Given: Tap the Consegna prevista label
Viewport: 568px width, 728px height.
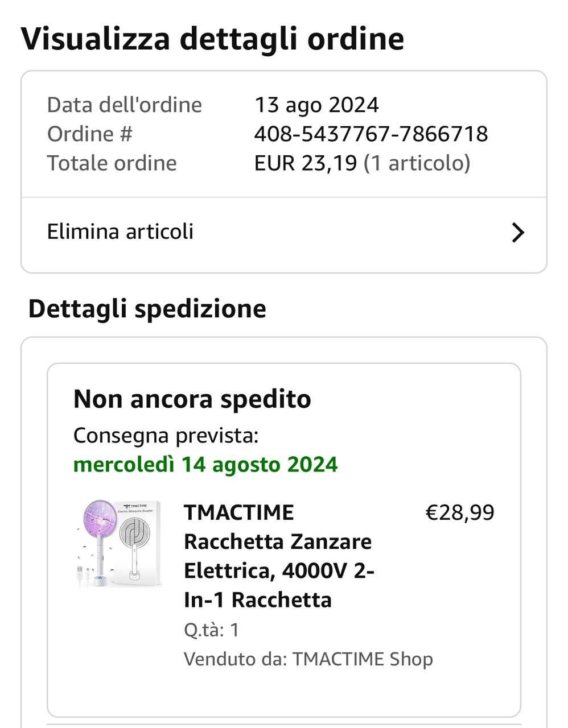Looking at the screenshot, I should click(x=166, y=436).
